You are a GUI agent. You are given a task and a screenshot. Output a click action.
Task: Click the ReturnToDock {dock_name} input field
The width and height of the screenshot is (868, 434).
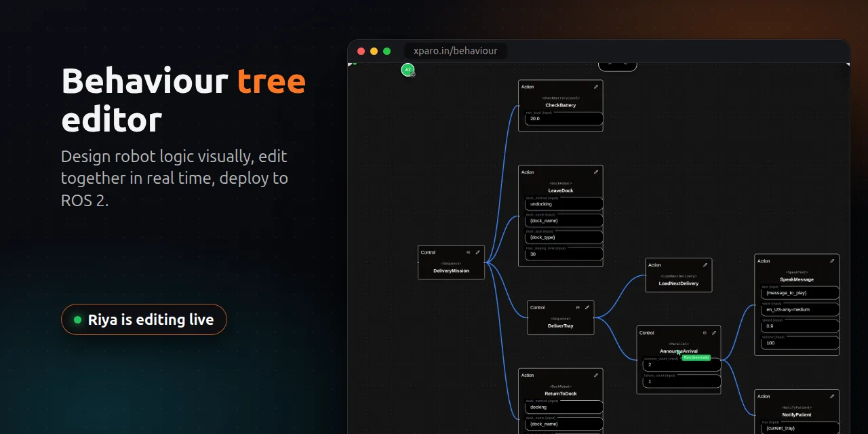pos(564,424)
